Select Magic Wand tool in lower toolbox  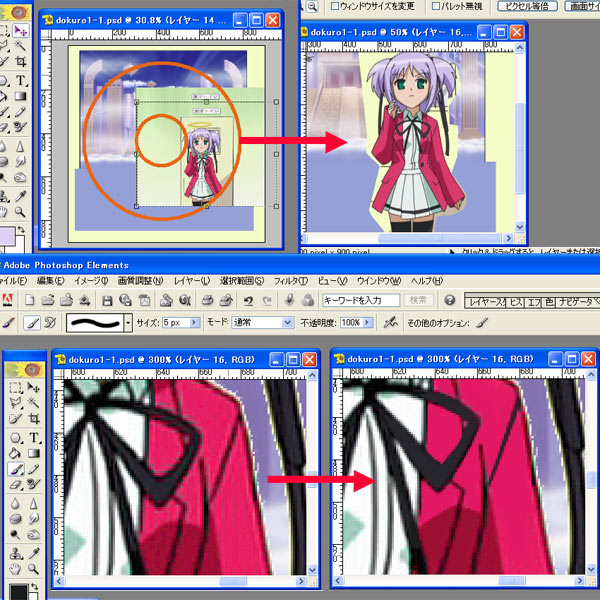(x=34, y=402)
